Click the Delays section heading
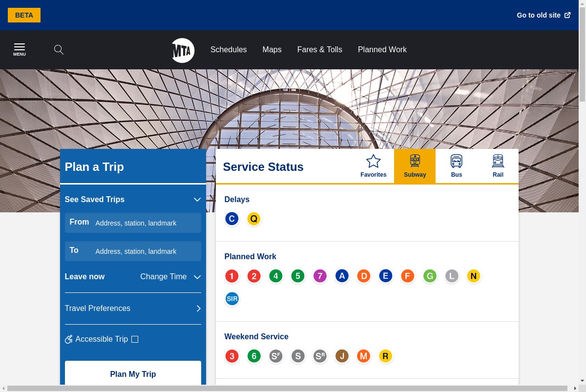586x392 pixels. (x=237, y=199)
